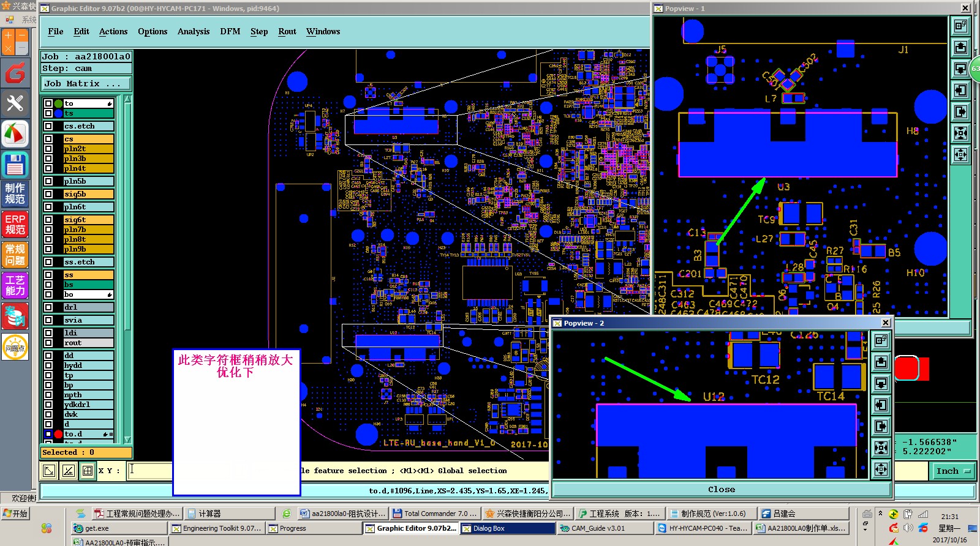
Task: Select the svia layer row
Action: pos(88,320)
